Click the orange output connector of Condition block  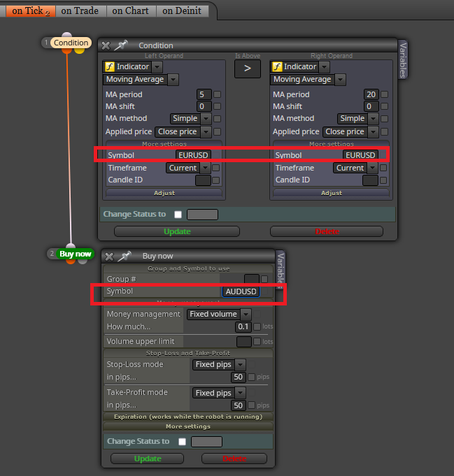coord(67,50)
